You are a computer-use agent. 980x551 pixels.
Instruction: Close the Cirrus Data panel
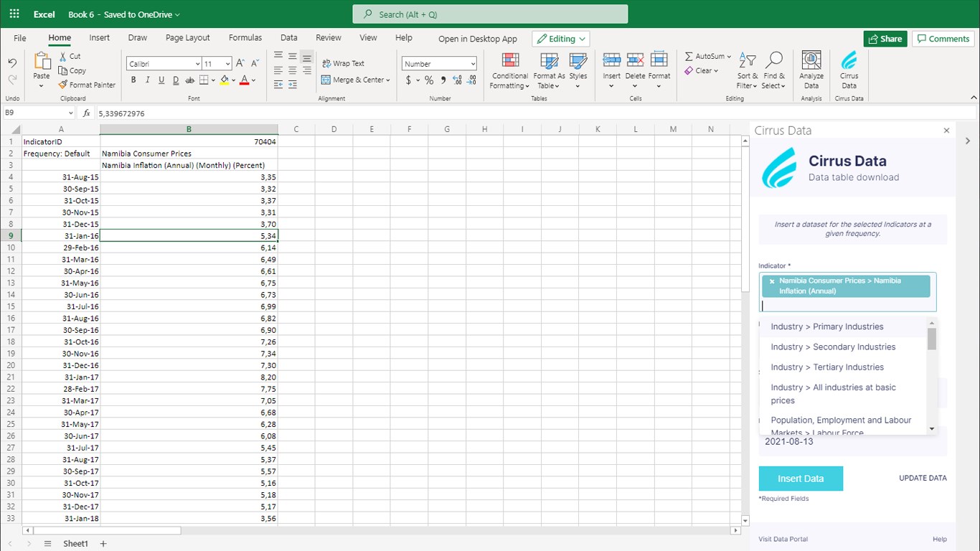[946, 131]
